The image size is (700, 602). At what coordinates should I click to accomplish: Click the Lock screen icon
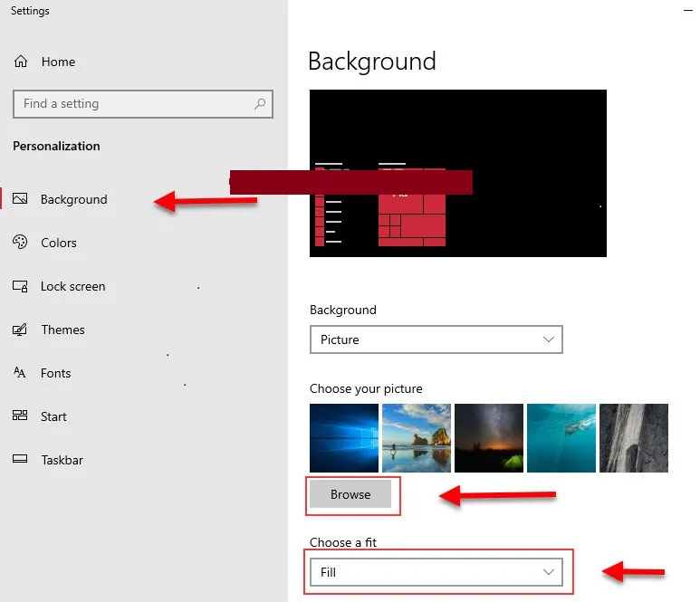pos(21,286)
